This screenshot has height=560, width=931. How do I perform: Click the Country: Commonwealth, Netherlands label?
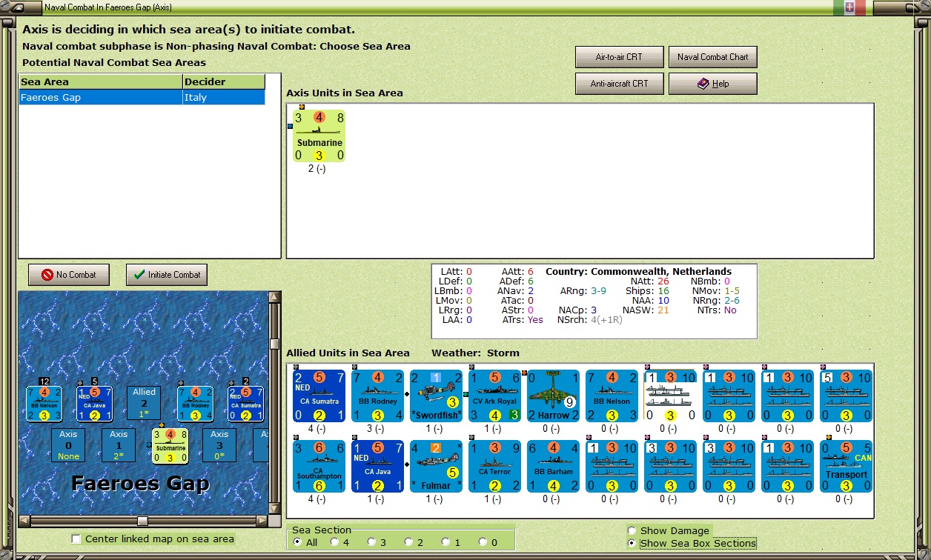638,271
